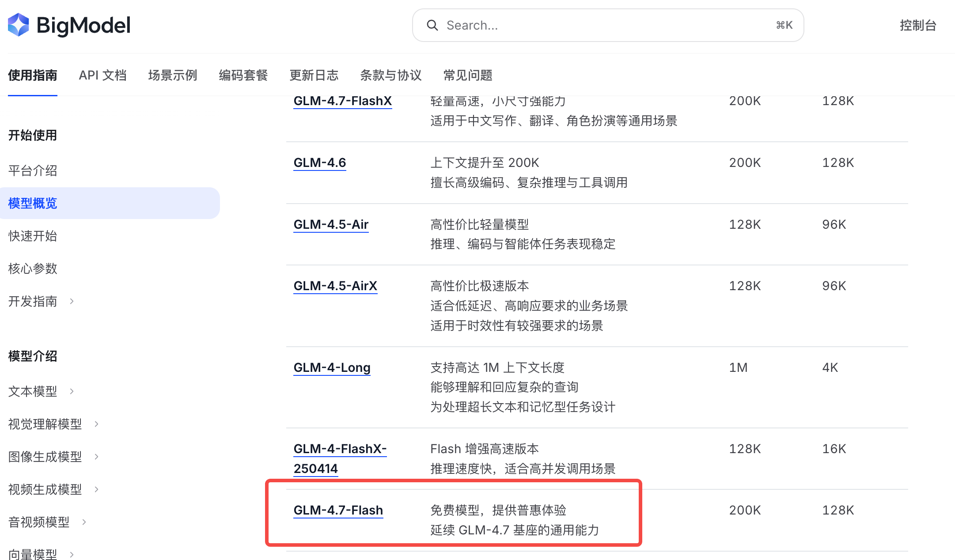Click the text 适合低延迟、高响应要求的业务场景
This screenshot has width=955, height=560.
coord(529,306)
